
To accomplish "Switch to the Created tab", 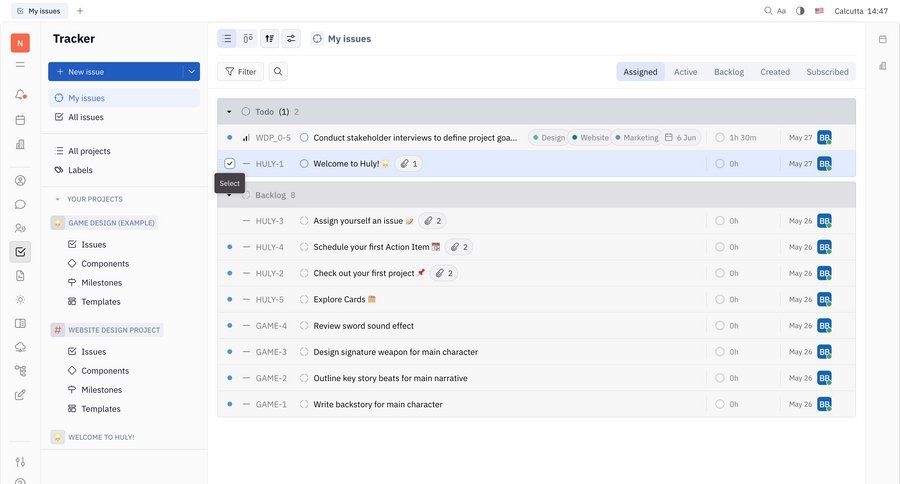I will pyautogui.click(x=775, y=72).
